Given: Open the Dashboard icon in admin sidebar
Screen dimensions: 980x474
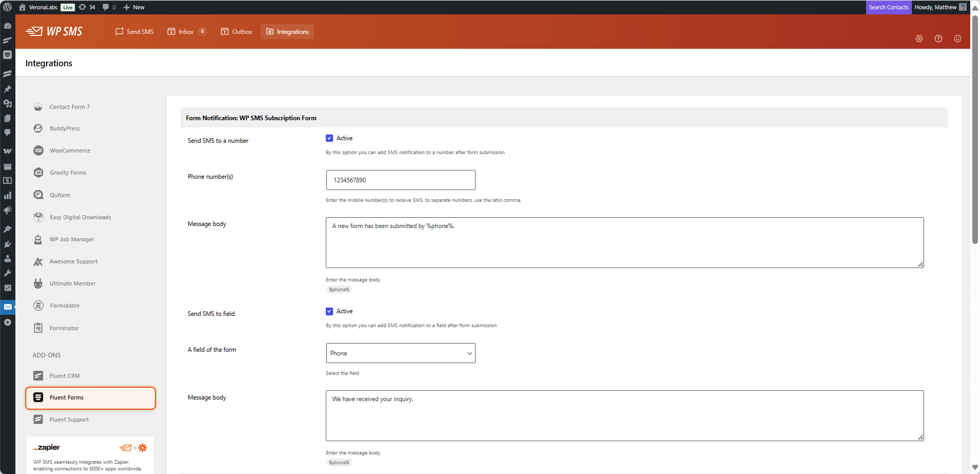Looking at the screenshot, I should click(x=7, y=26).
